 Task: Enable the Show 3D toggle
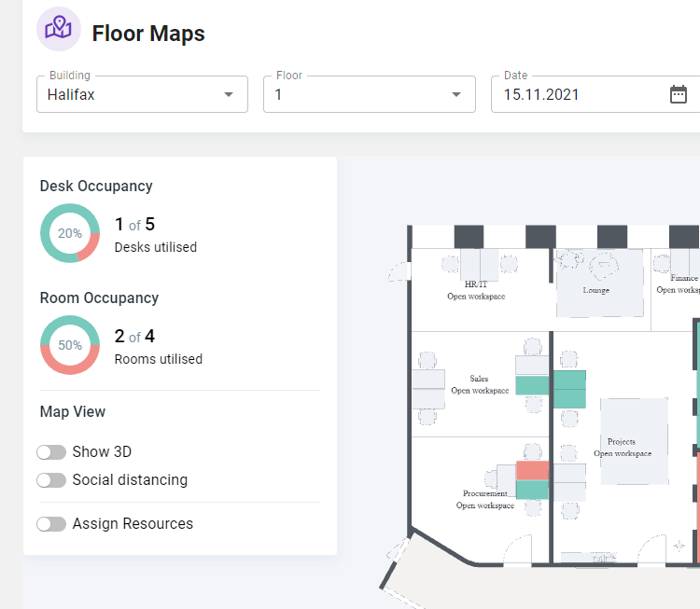coord(51,452)
